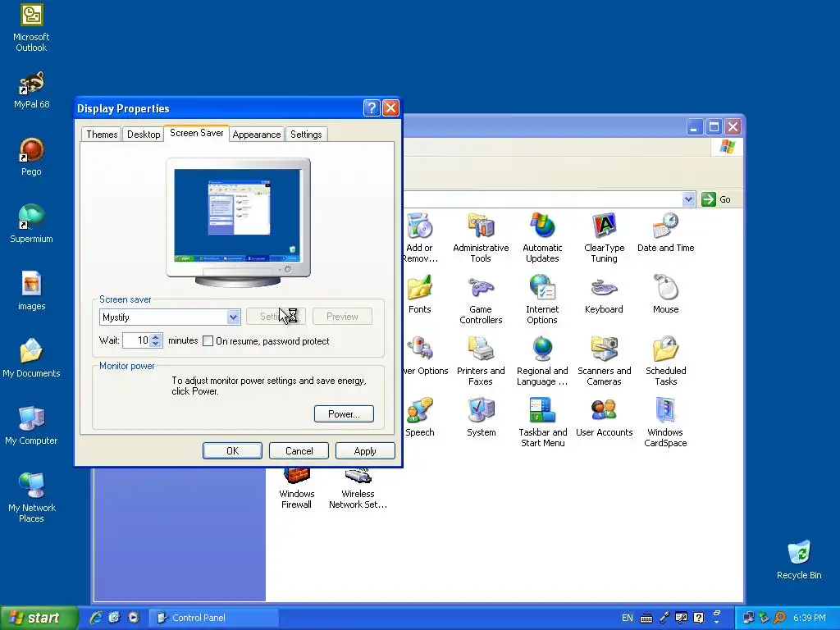Click the Preview screen saver button
Viewport: 840px width, 630px height.
click(342, 317)
